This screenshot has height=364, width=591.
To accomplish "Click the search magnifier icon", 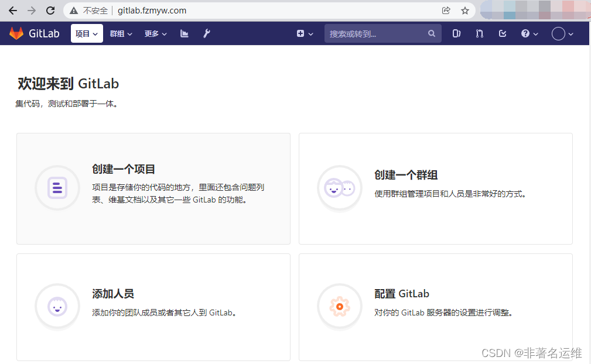I will [x=432, y=33].
